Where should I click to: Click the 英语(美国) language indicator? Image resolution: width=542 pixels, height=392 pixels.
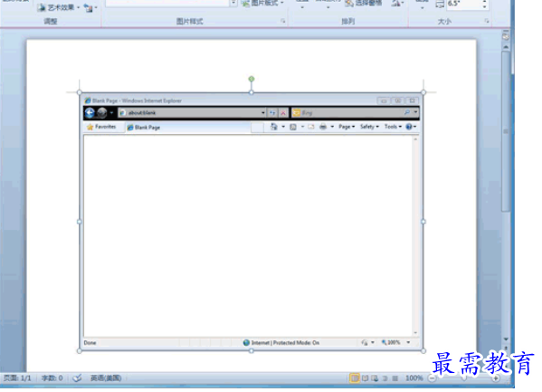point(106,378)
